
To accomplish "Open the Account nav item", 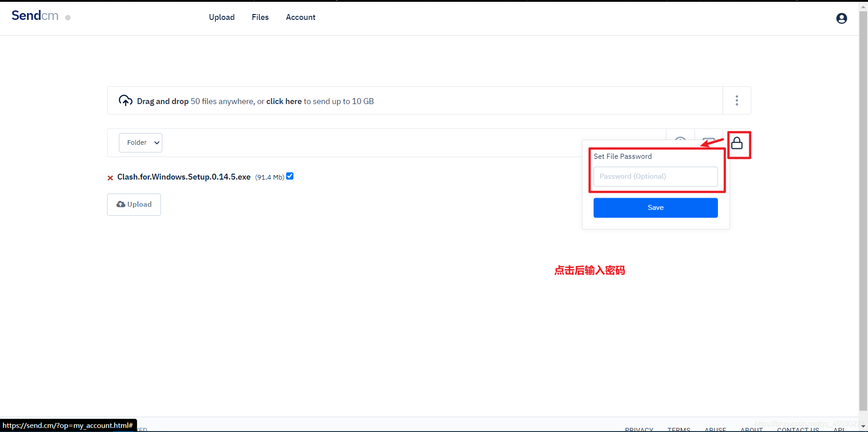I will [x=301, y=17].
